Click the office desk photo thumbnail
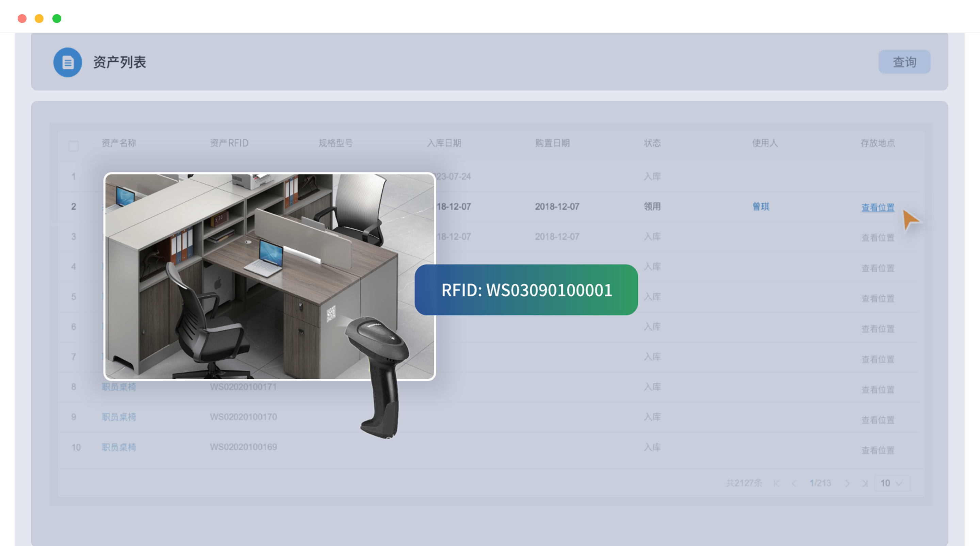 coord(269,277)
